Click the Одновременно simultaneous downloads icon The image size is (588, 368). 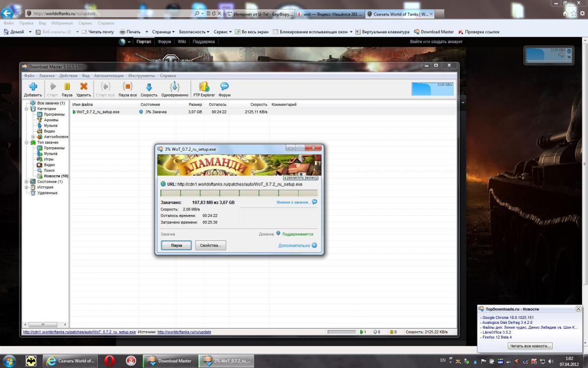(x=174, y=89)
